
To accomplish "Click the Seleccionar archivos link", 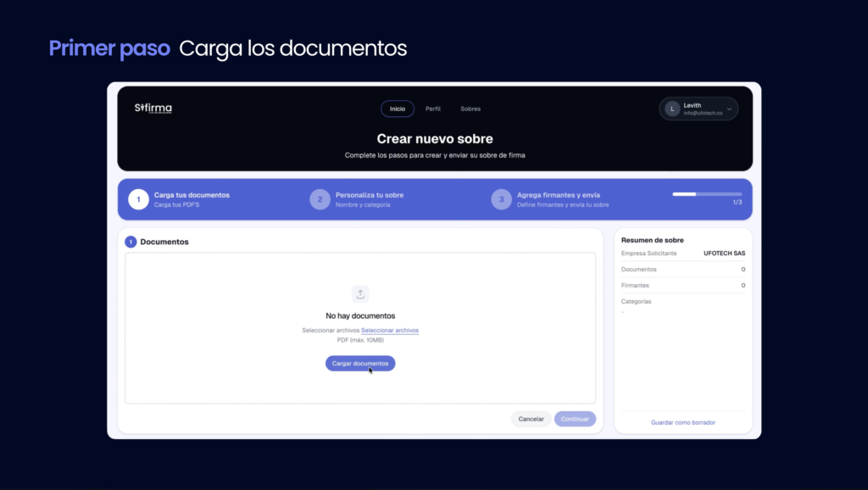I will coord(390,331).
